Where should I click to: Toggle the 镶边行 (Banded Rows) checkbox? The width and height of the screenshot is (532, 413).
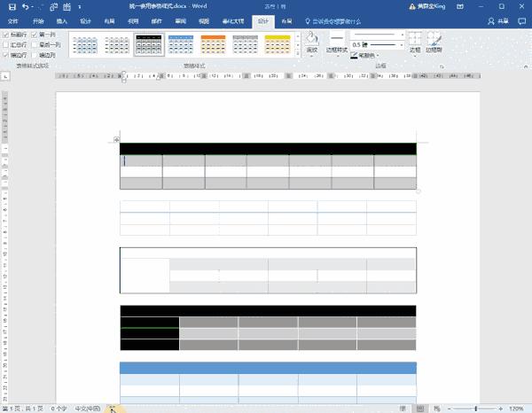point(5,55)
